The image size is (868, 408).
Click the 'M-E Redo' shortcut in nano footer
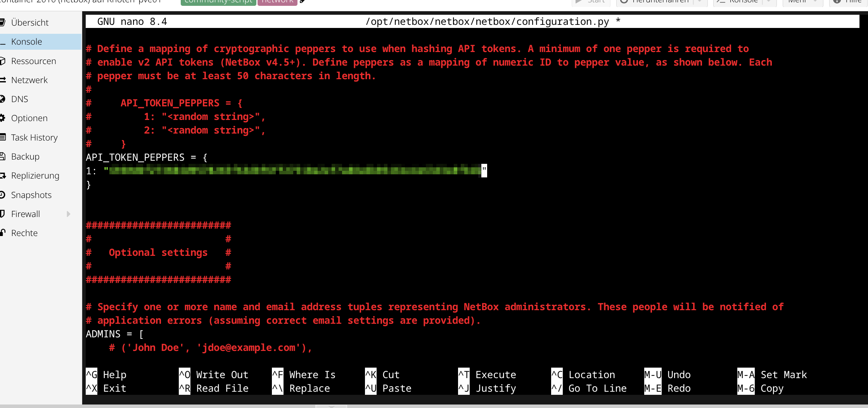coord(667,388)
